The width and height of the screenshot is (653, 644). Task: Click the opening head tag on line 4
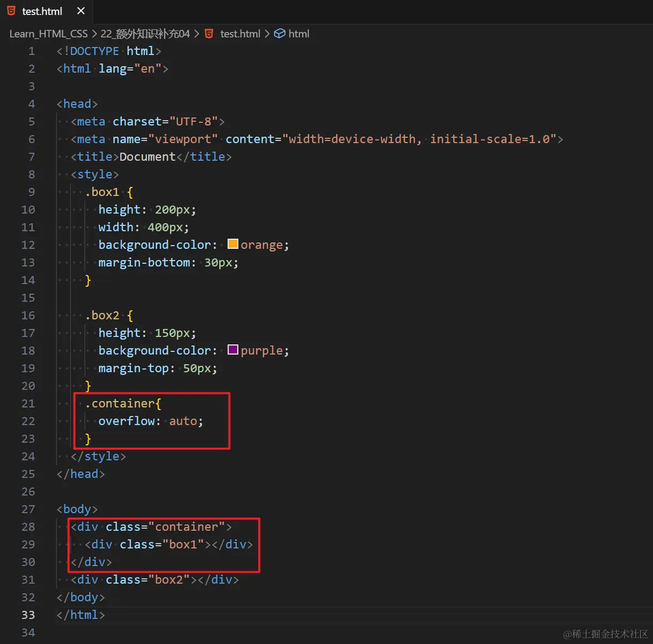tap(77, 104)
